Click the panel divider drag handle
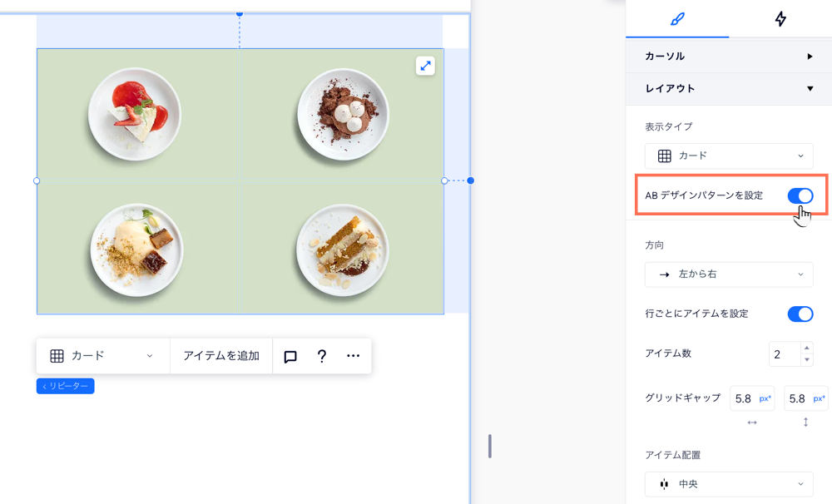This screenshot has width=832, height=504. pos(490,446)
